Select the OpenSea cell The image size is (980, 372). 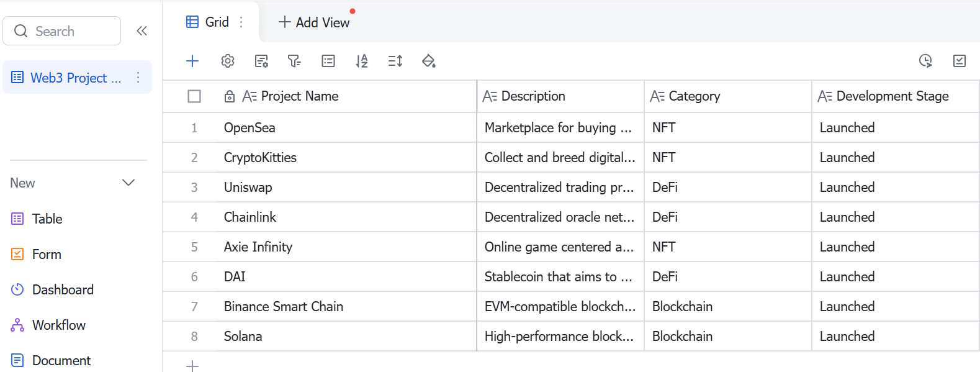click(x=345, y=128)
